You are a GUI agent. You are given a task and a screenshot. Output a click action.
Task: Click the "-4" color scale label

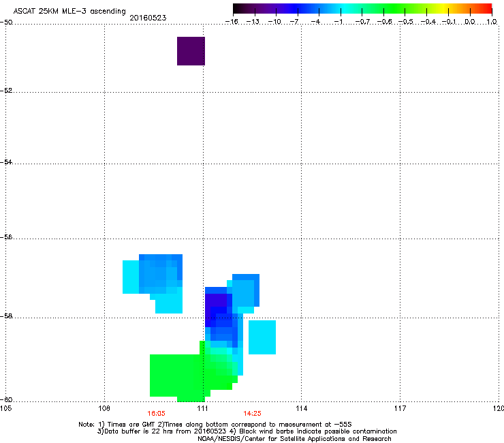pyautogui.click(x=315, y=22)
